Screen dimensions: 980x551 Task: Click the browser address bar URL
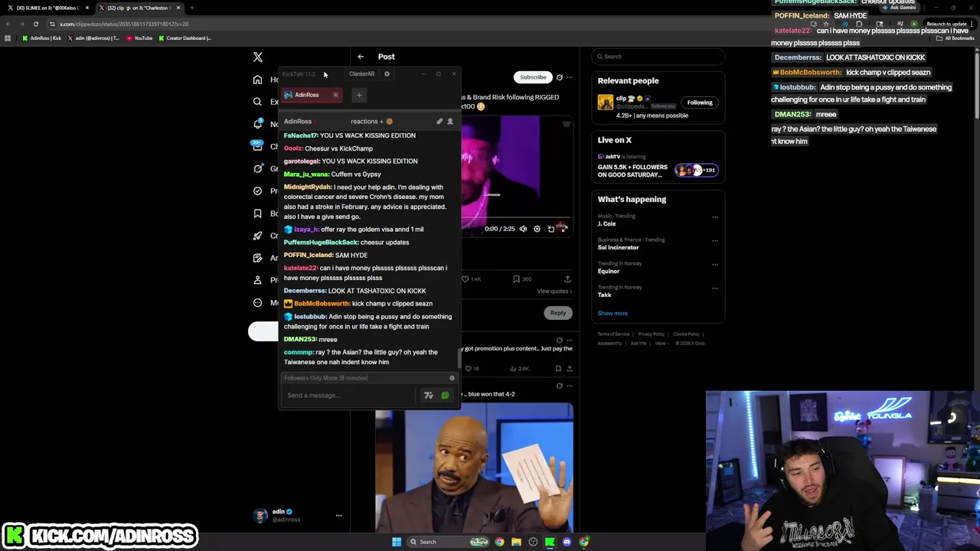coord(124,24)
